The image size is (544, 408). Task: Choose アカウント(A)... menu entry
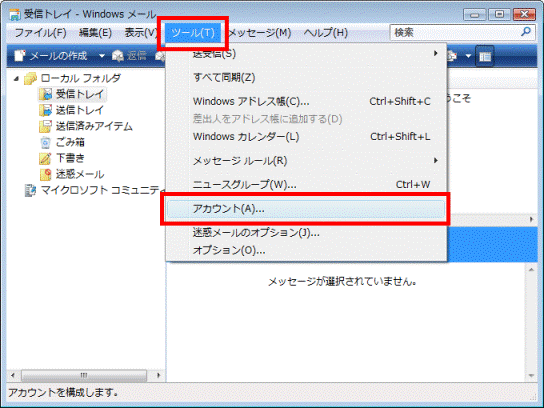tap(306, 209)
